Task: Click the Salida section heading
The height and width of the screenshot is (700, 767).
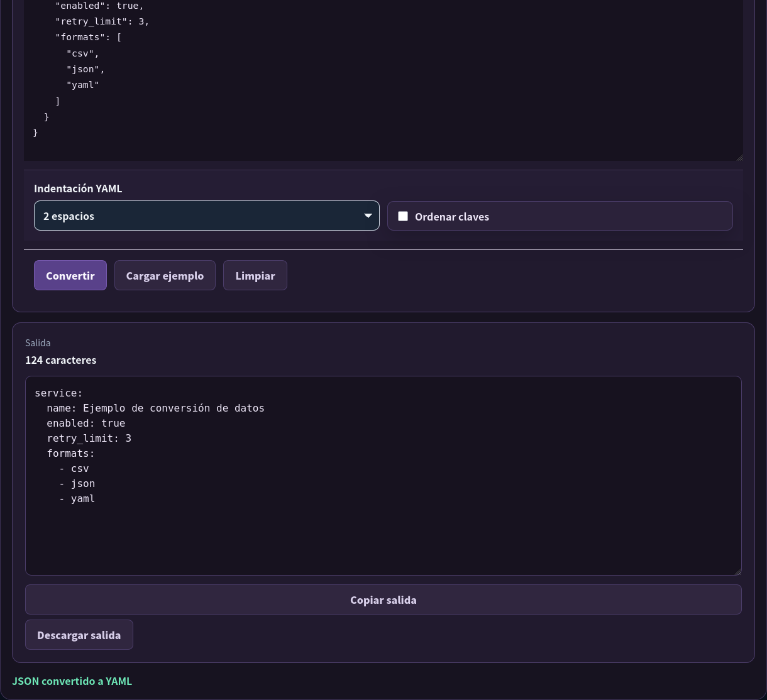Action: pyautogui.click(x=38, y=343)
